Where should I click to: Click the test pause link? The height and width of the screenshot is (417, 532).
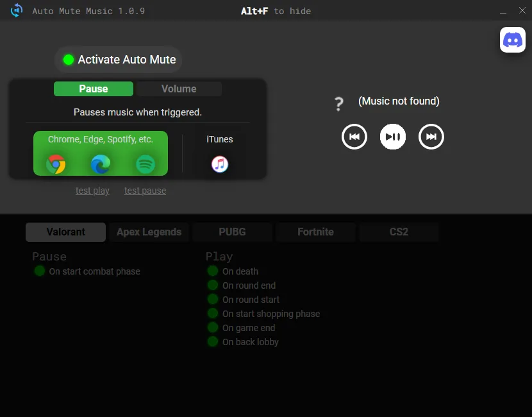coord(145,191)
